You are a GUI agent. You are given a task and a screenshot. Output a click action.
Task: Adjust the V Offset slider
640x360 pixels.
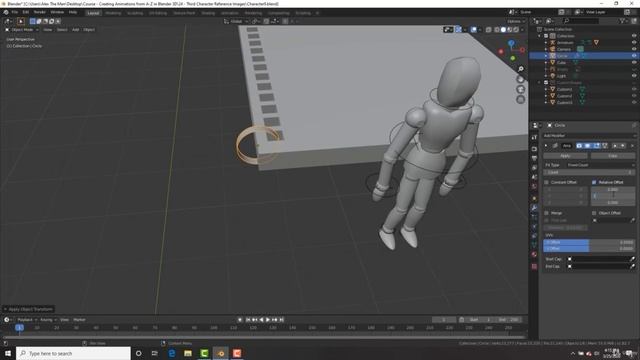[589, 249]
